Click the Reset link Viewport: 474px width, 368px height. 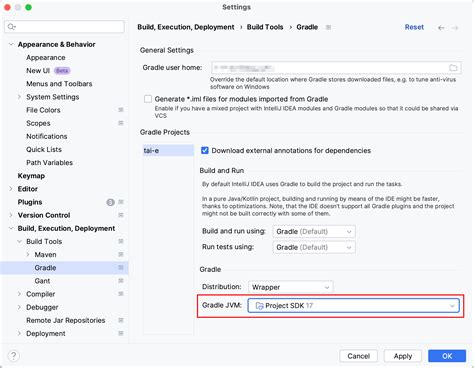[414, 27]
